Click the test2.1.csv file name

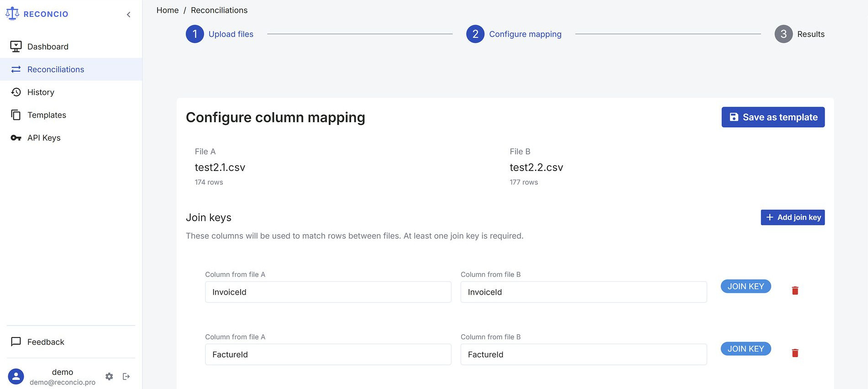220,167
